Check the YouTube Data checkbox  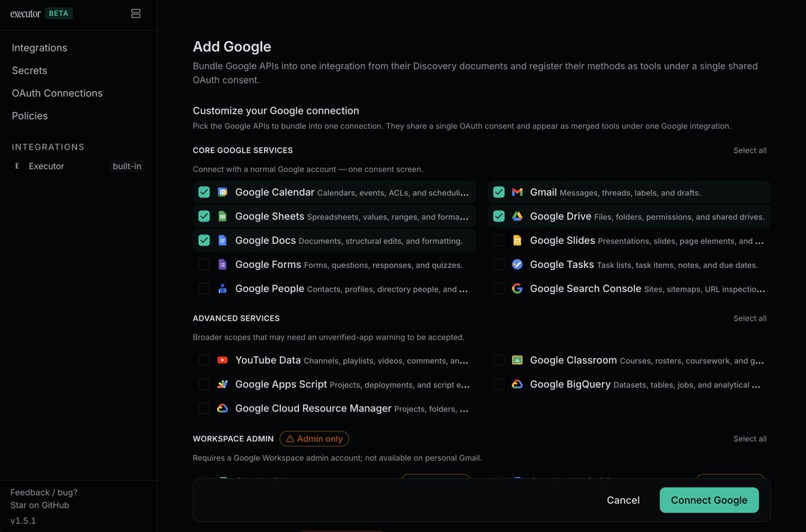click(204, 360)
